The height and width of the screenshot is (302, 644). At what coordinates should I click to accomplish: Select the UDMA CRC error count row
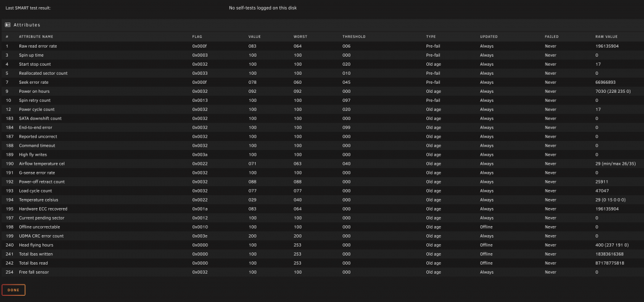point(322,236)
